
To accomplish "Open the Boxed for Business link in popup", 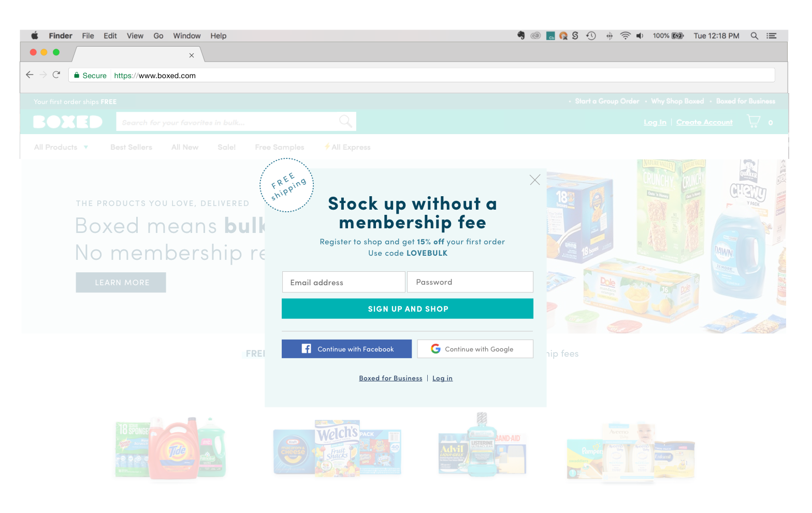I will click(x=390, y=378).
